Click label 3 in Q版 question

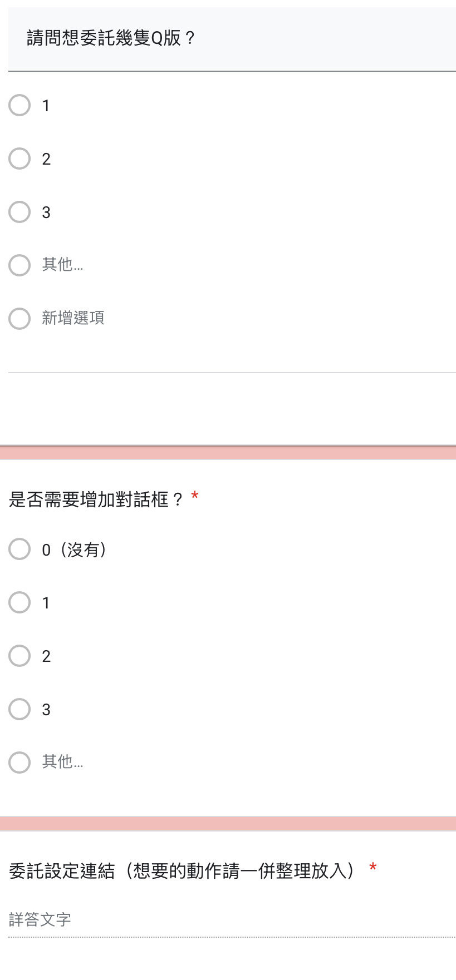(x=46, y=212)
